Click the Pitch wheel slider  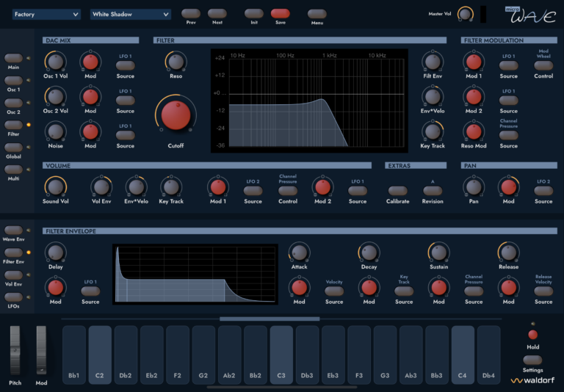point(15,351)
